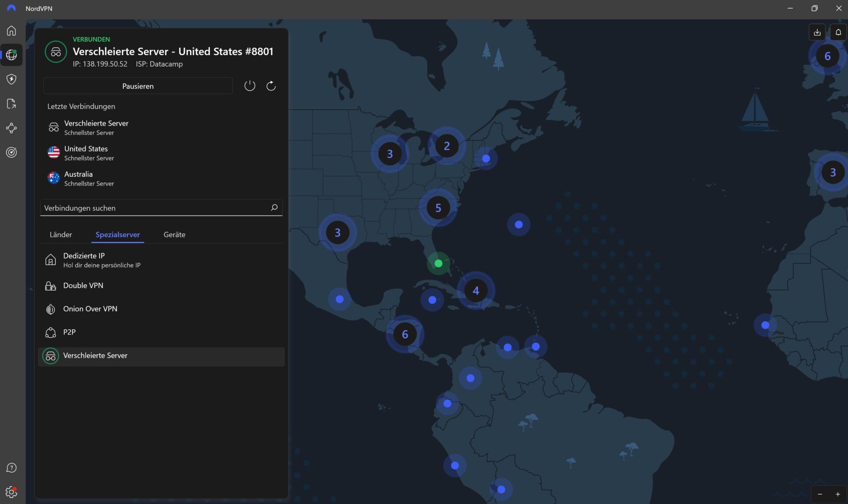Open the notifications bell icon
The height and width of the screenshot is (504, 848).
click(838, 32)
